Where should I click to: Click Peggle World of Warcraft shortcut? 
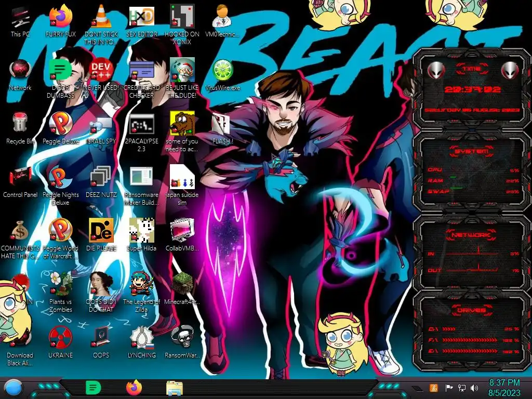coord(61,230)
